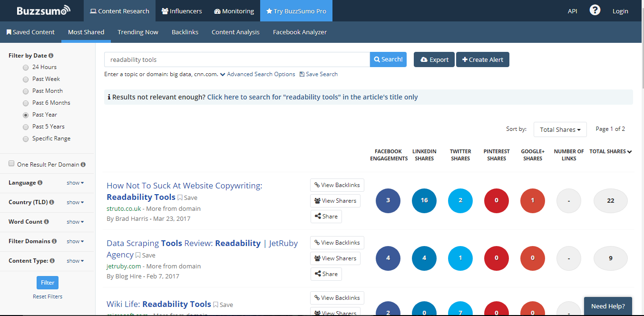Sort by the Total Shares column header
The width and height of the screenshot is (644, 316).
coord(611,151)
